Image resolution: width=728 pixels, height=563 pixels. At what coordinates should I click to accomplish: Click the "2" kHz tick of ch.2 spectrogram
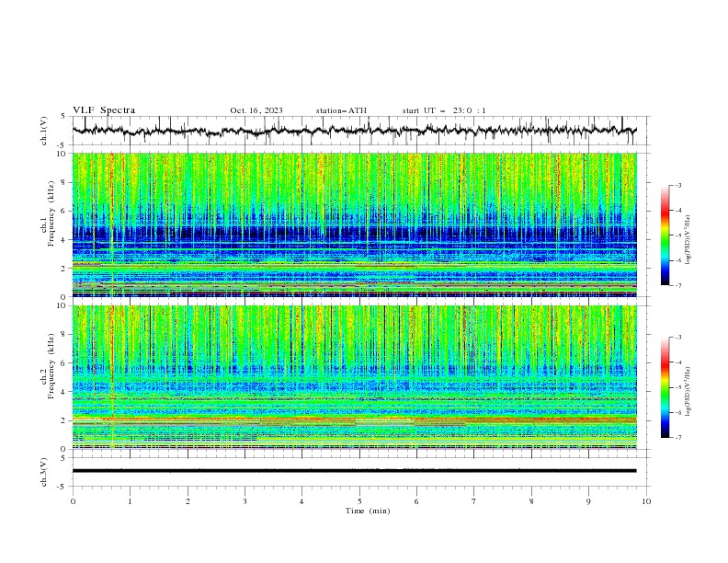[63, 420]
